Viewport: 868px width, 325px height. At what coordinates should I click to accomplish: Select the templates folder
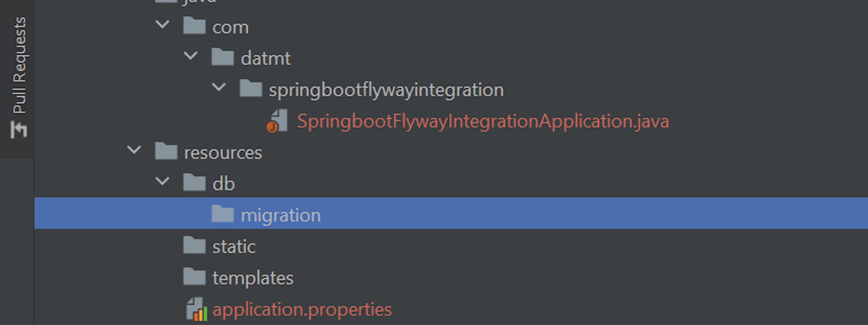point(253,278)
